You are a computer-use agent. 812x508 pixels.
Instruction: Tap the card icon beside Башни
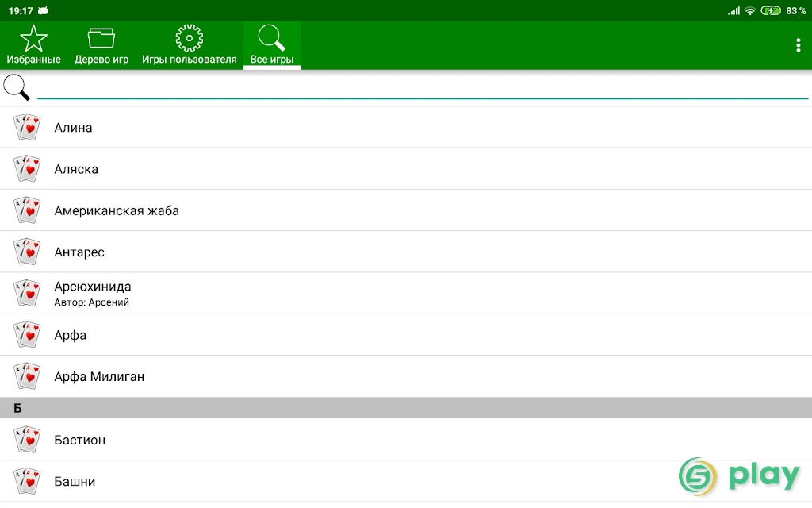pos(27,481)
